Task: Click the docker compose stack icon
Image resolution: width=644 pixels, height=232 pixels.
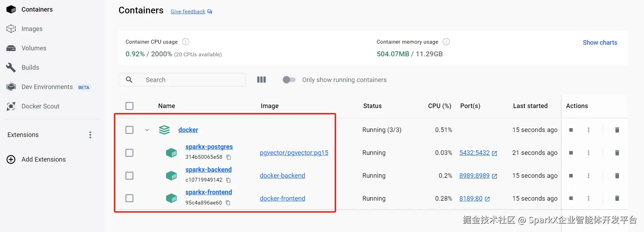Action: point(164,130)
